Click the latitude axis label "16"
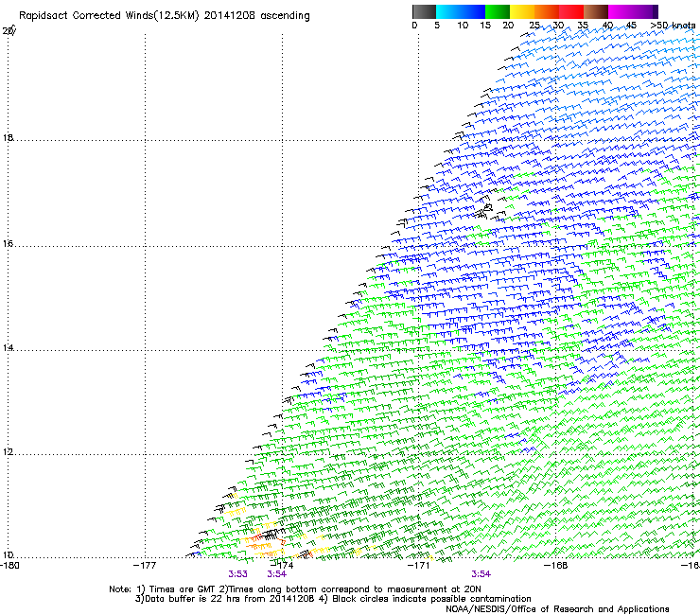 click(x=8, y=244)
